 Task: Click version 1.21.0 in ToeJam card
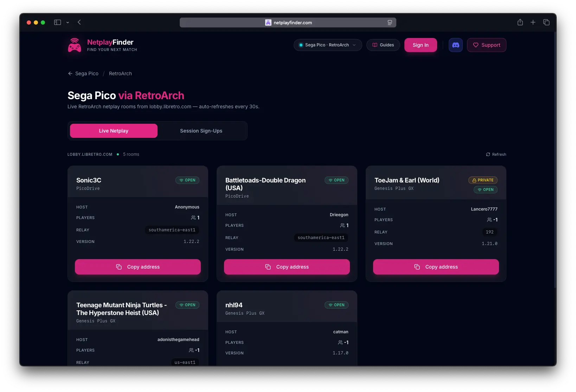click(489, 244)
